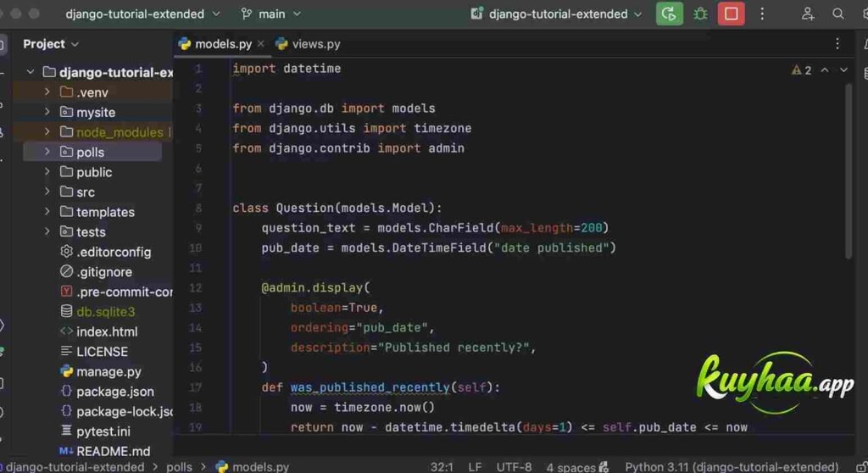This screenshot has height=473, width=868.
Task: Expand the tests folder
Action: pyautogui.click(x=47, y=231)
